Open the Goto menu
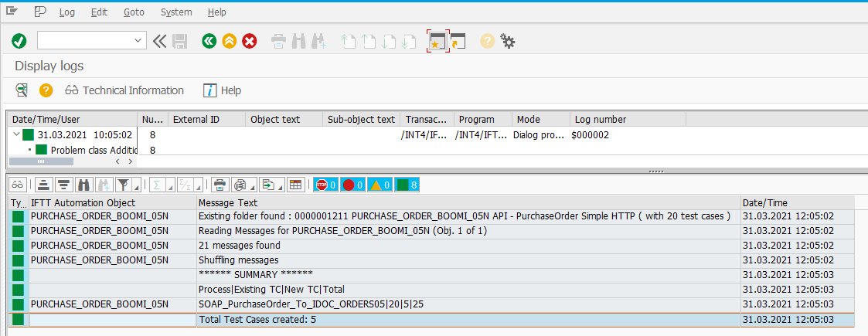The height and width of the screenshot is (336, 868). [133, 12]
